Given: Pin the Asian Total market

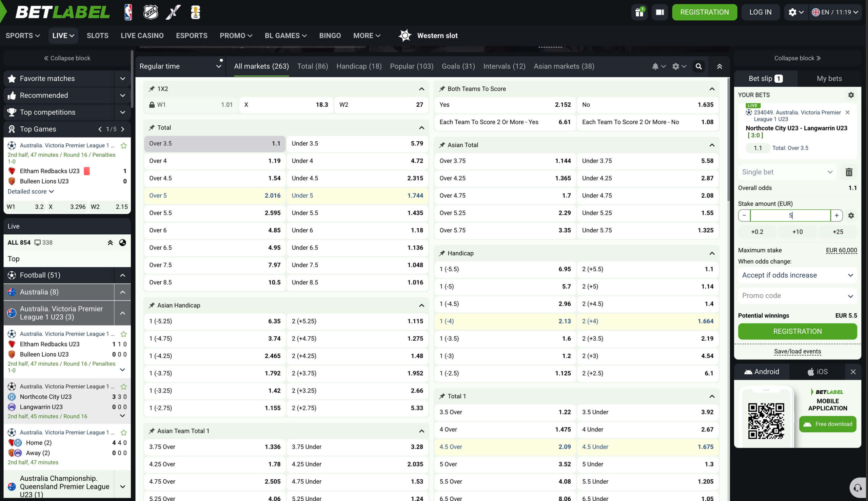Looking at the screenshot, I should click(x=442, y=145).
